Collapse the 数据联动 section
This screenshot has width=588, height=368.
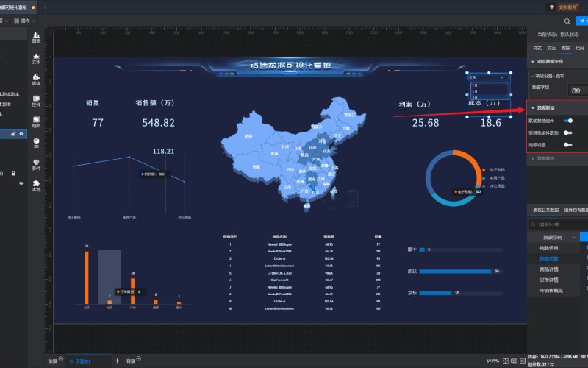coord(532,107)
